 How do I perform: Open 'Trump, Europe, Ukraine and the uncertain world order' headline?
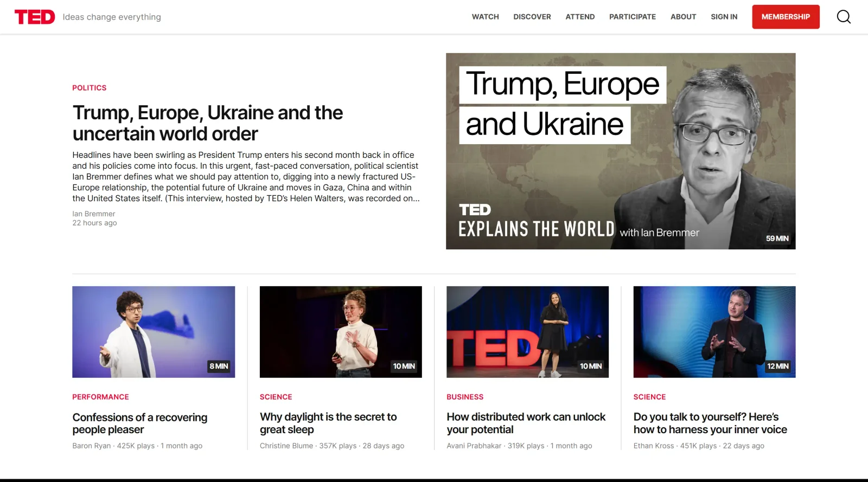point(208,123)
